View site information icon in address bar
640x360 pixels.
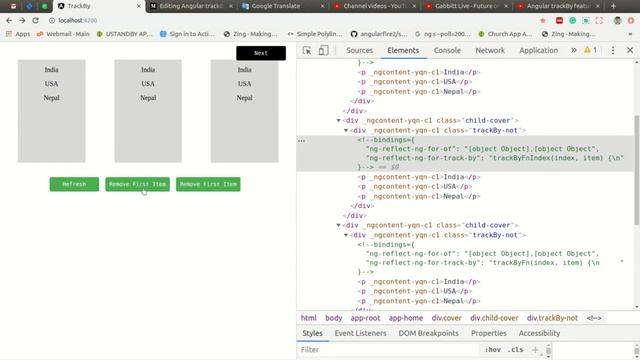pos(52,20)
